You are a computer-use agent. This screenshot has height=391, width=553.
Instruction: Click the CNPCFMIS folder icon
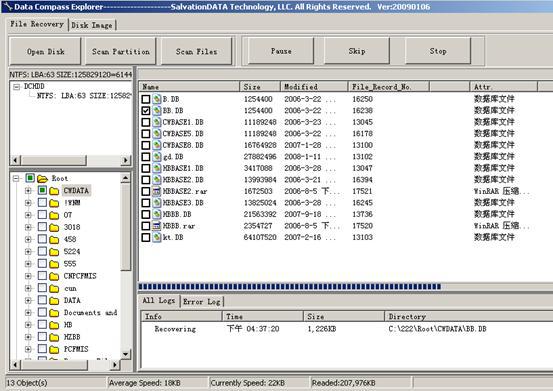click(x=54, y=276)
